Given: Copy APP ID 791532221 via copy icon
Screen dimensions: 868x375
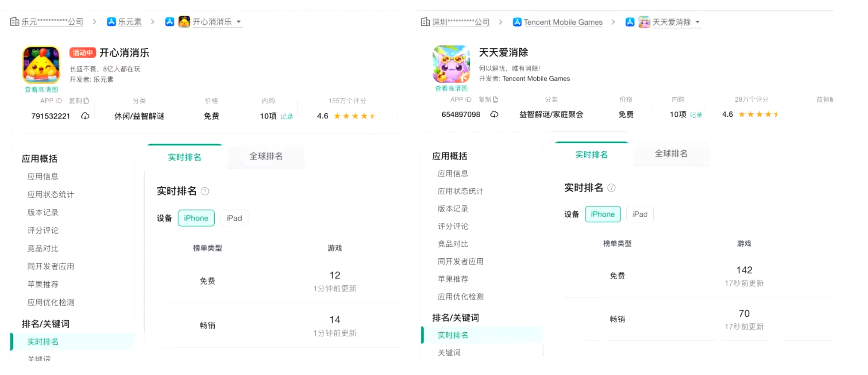Looking at the screenshot, I should pyautogui.click(x=86, y=101).
